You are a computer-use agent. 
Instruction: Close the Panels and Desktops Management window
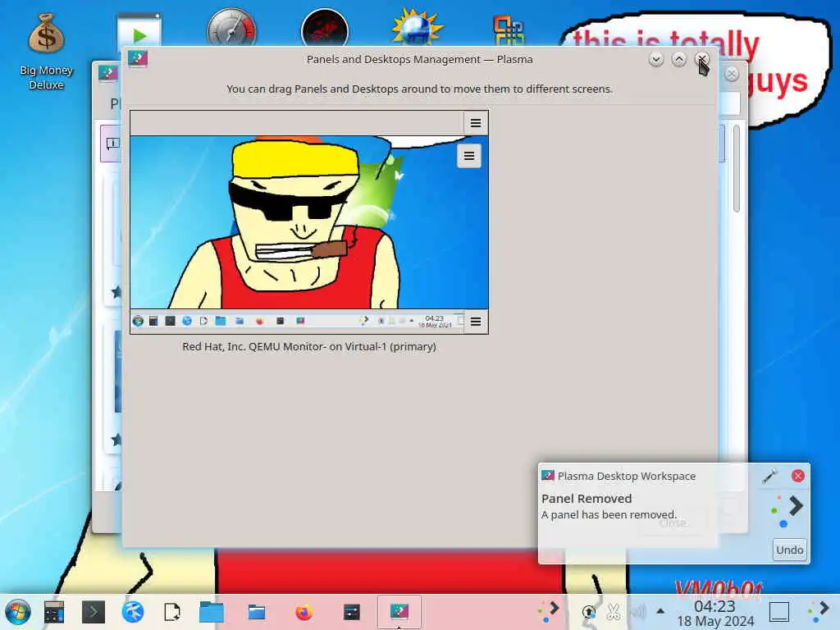702,59
